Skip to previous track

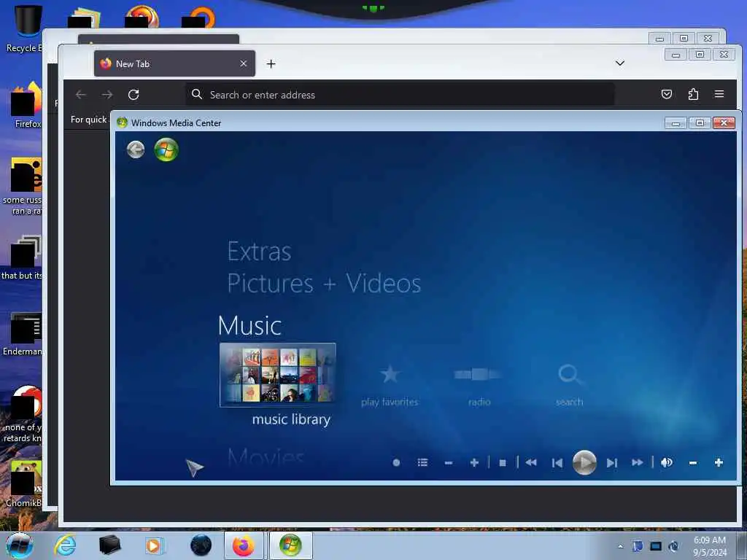(x=557, y=462)
